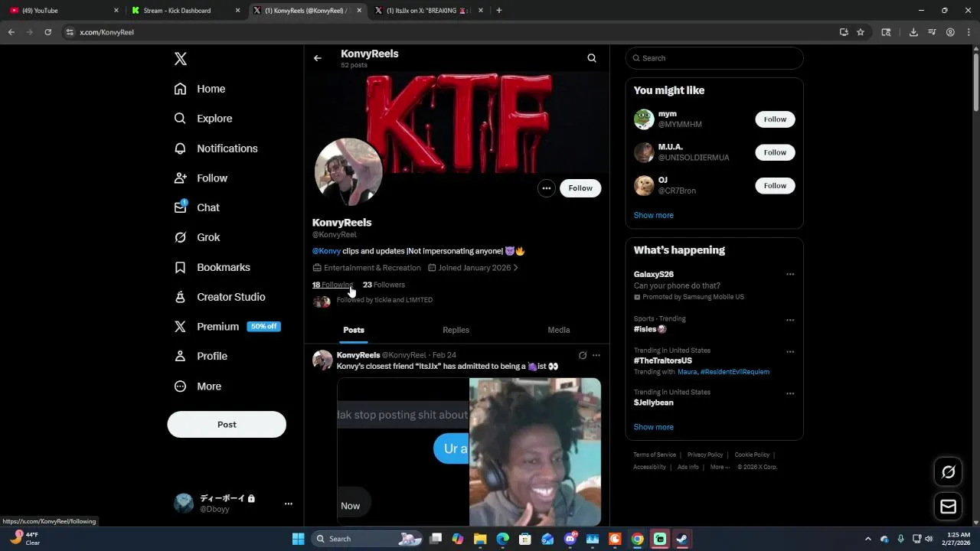Open the floating Grok button
This screenshot has width=980, height=551.
click(x=949, y=472)
